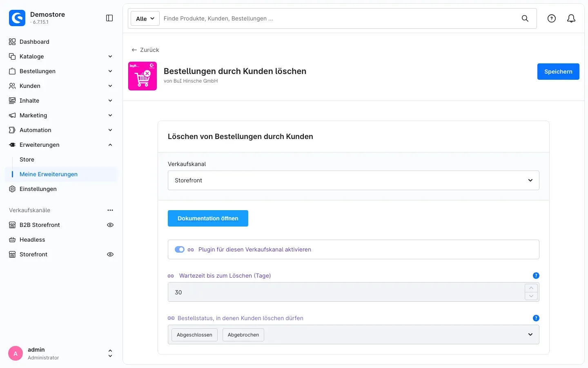588x368 pixels.
Task: Toggle plugin activation switch for sales channel
Action: pos(180,249)
